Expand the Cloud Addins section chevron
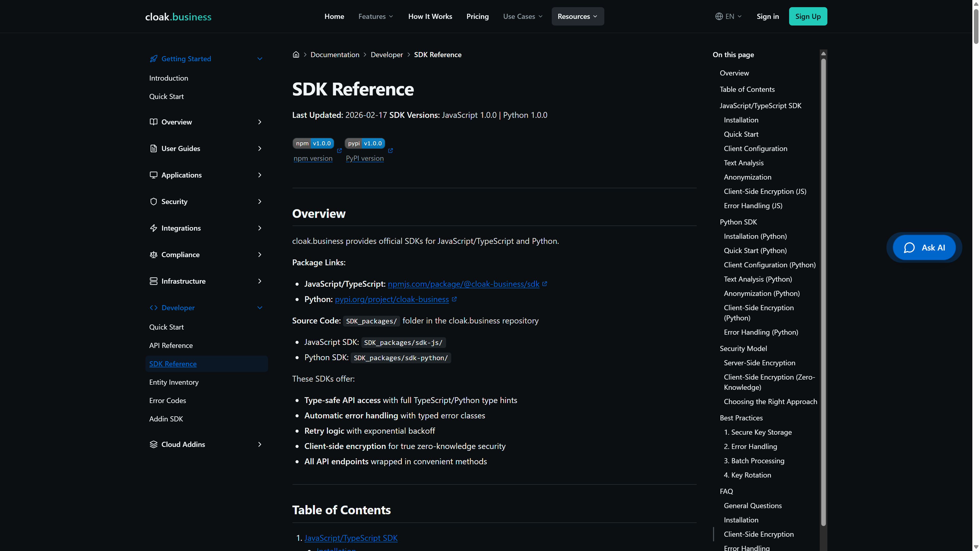 (x=260, y=444)
